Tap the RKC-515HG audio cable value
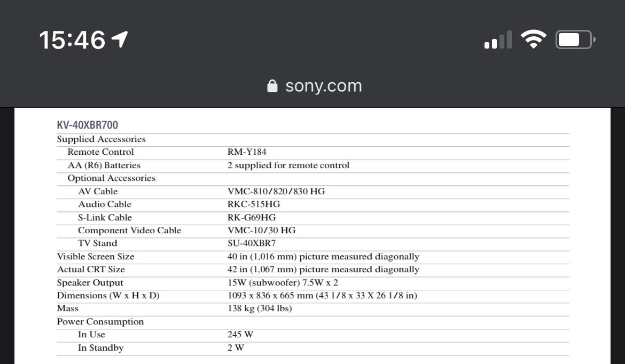 click(254, 204)
